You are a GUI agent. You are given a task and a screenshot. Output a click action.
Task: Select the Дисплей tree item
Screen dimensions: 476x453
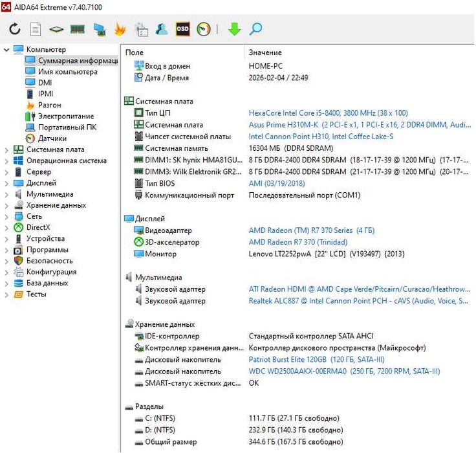[x=35, y=183]
